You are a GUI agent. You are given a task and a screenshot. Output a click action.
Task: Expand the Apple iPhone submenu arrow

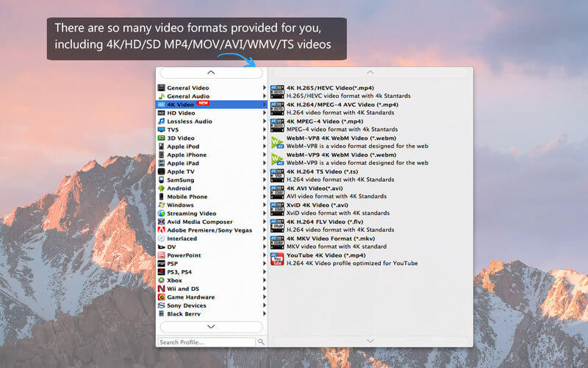[264, 155]
